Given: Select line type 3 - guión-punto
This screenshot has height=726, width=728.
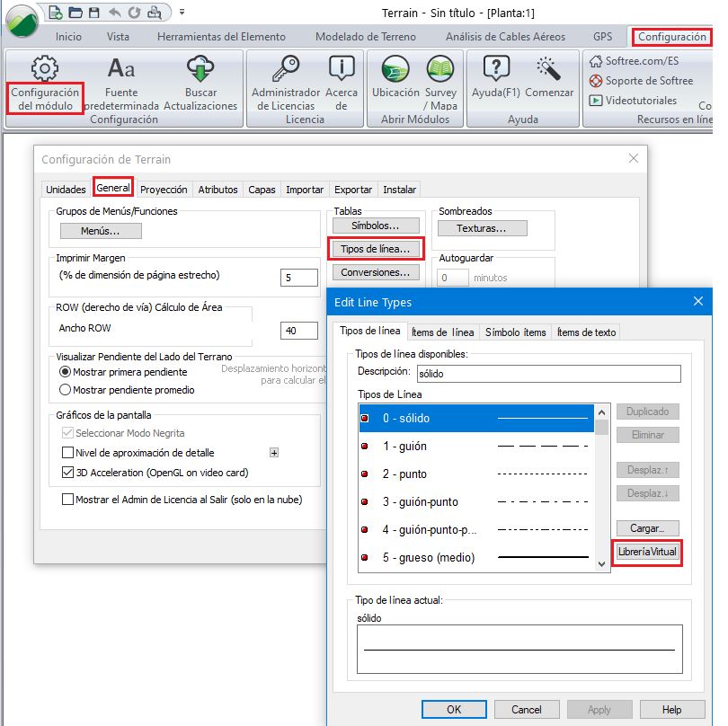Looking at the screenshot, I should click(x=476, y=501).
